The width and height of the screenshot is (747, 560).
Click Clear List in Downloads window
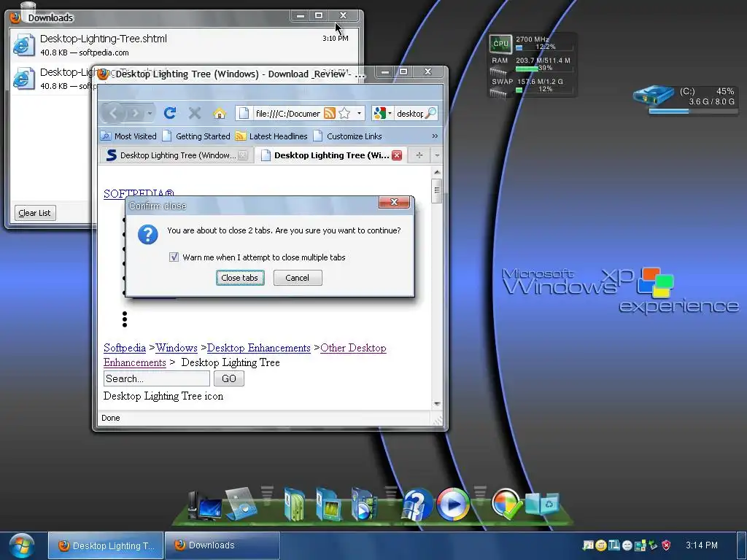35,213
